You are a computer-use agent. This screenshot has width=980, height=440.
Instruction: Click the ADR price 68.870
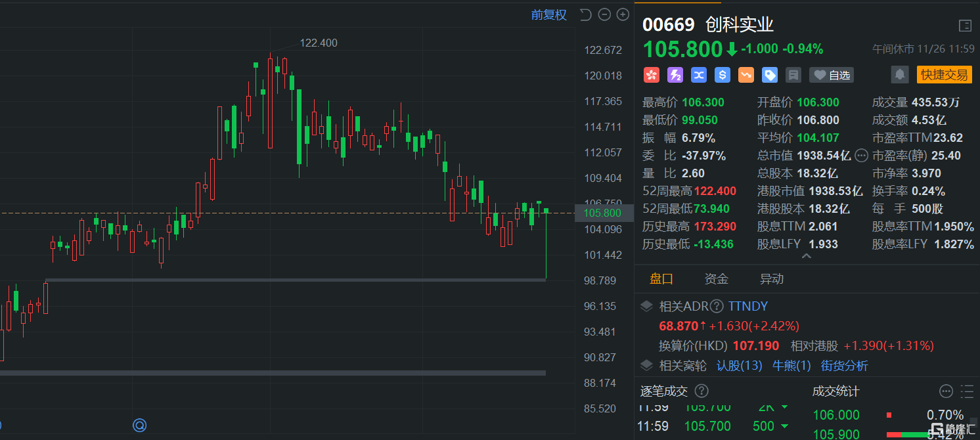click(x=679, y=326)
